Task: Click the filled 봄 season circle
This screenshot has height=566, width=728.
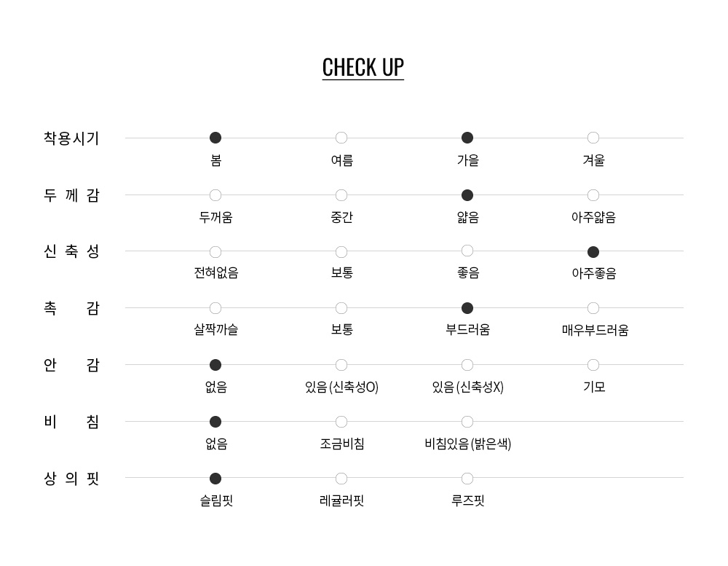Action: coord(215,138)
